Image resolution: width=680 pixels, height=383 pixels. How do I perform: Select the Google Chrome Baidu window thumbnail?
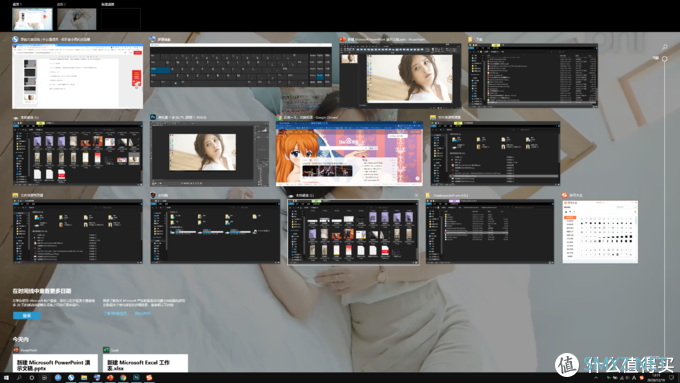[x=349, y=154]
